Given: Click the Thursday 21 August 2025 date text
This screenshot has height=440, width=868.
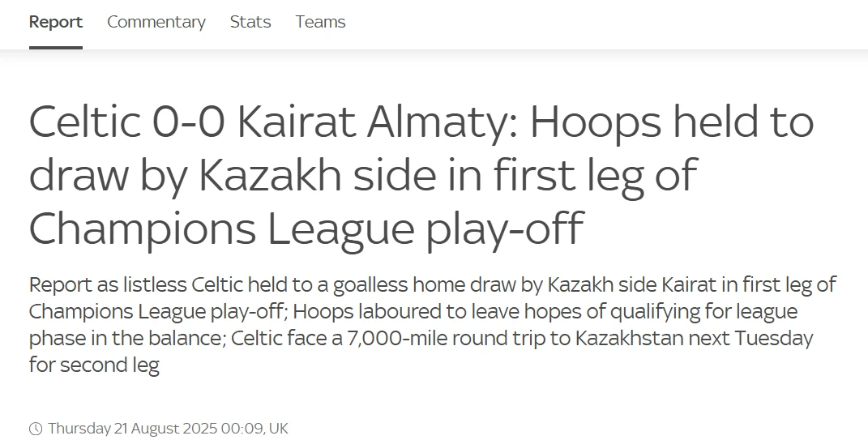Looking at the screenshot, I should pyautogui.click(x=133, y=429).
